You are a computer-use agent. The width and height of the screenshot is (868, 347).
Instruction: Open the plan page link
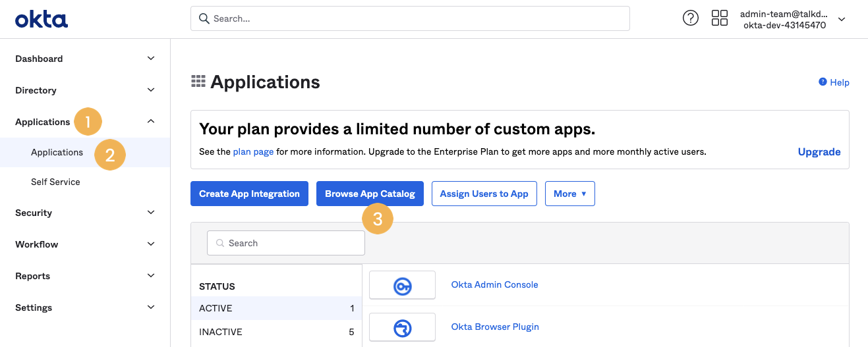[253, 151]
